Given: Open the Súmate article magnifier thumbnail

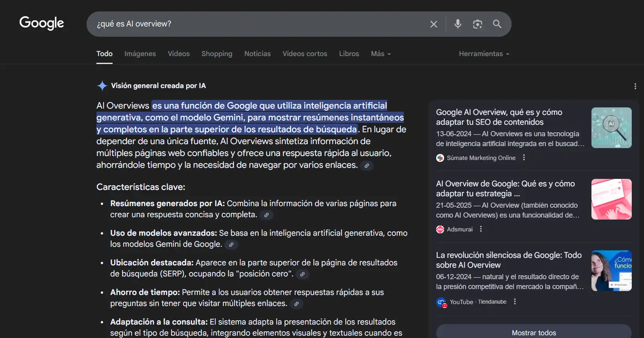Looking at the screenshot, I should click(x=611, y=128).
